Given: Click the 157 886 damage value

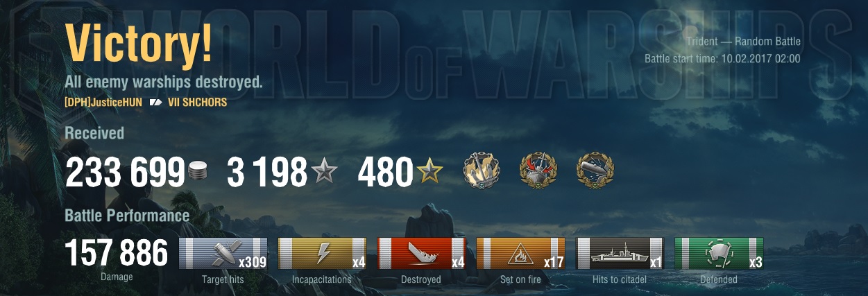Looking at the screenshot, I should click(117, 254).
